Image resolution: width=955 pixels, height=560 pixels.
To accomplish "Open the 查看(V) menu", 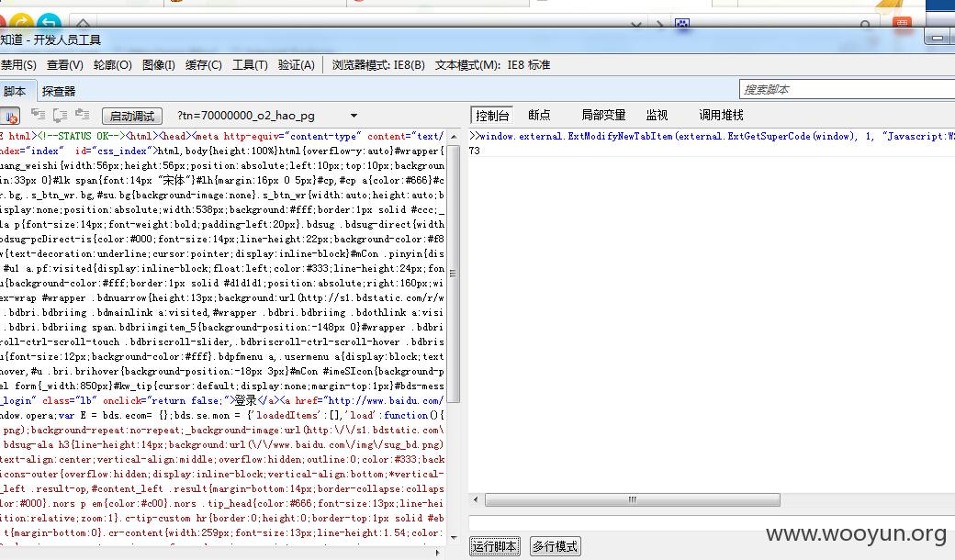I will coord(64,65).
